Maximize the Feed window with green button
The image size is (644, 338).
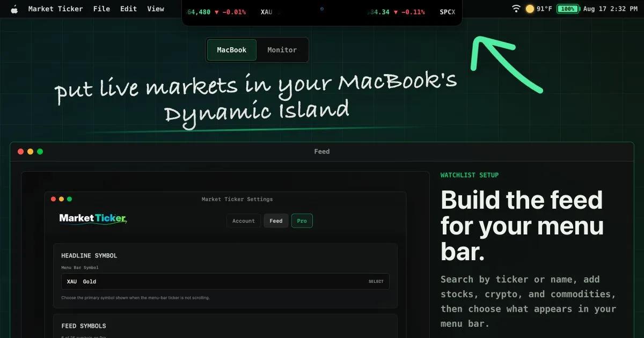tap(40, 152)
